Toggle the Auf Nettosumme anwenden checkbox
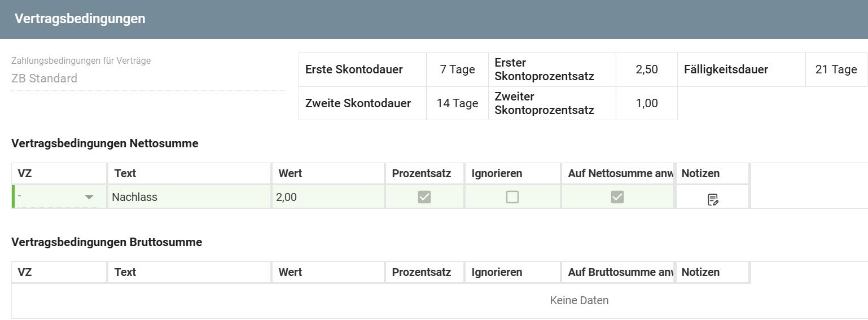Viewport: 868px width, 320px height. coord(617,197)
